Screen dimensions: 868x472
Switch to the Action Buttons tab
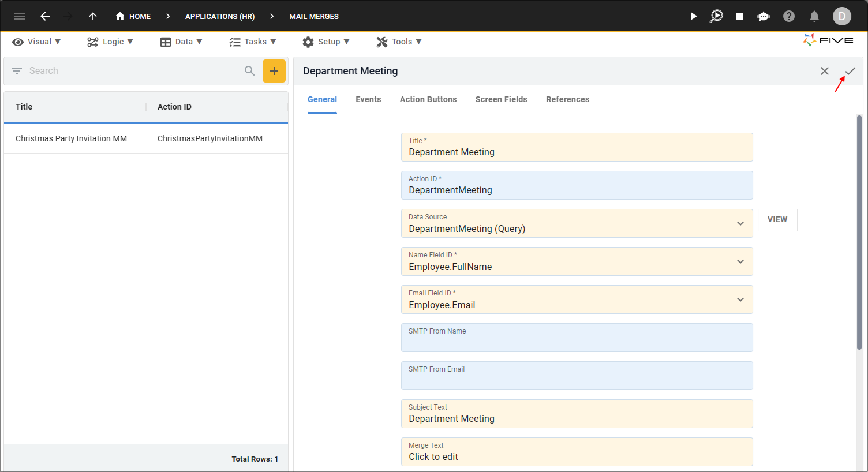(428, 99)
